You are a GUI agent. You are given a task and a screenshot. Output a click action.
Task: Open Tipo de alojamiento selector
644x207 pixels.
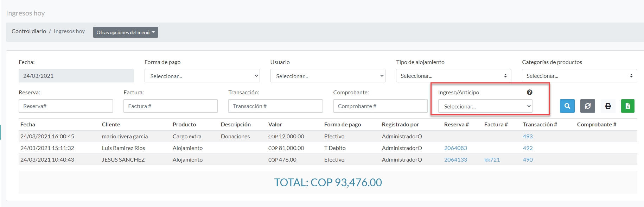click(x=453, y=76)
